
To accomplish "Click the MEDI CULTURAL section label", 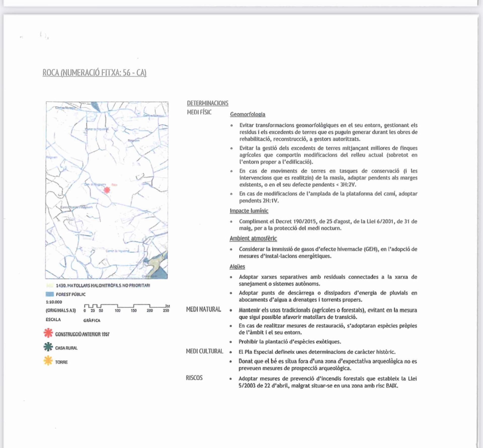I will [x=205, y=351].
